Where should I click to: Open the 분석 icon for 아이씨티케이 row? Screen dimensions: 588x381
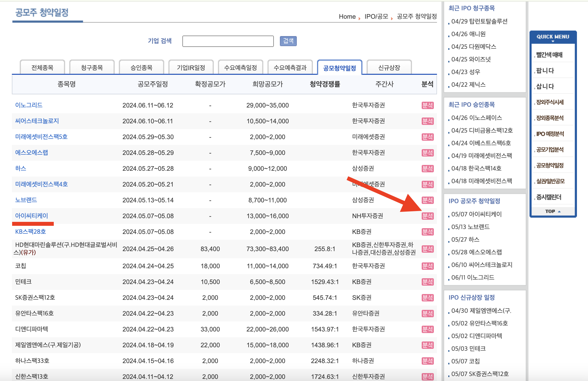tap(427, 216)
